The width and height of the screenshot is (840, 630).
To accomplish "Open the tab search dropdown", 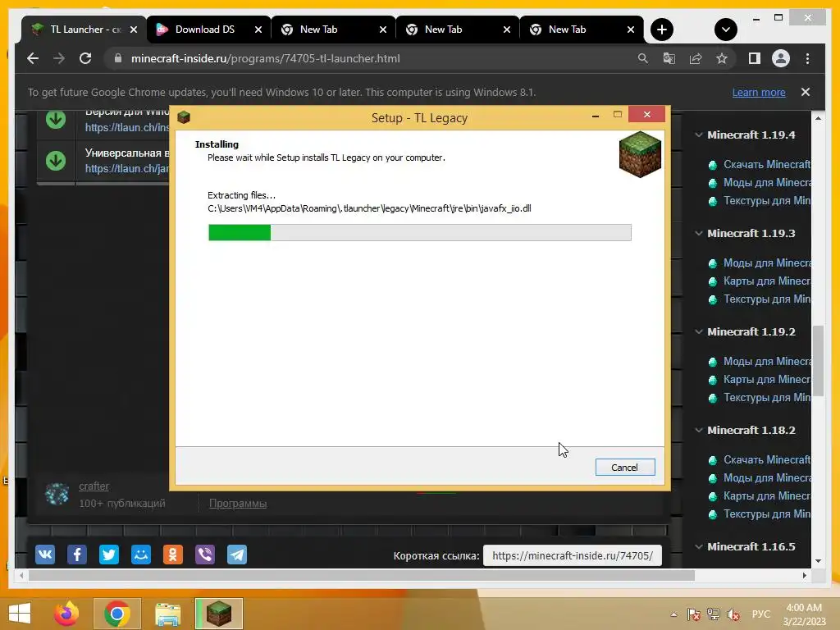I will [725, 30].
